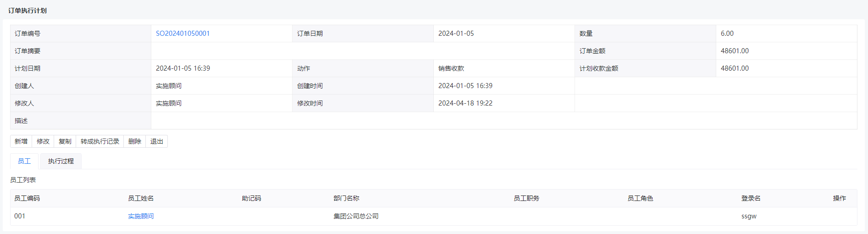Click the 登录名 column header
Image resolution: width=868 pixels, height=234 pixels.
[751, 198]
